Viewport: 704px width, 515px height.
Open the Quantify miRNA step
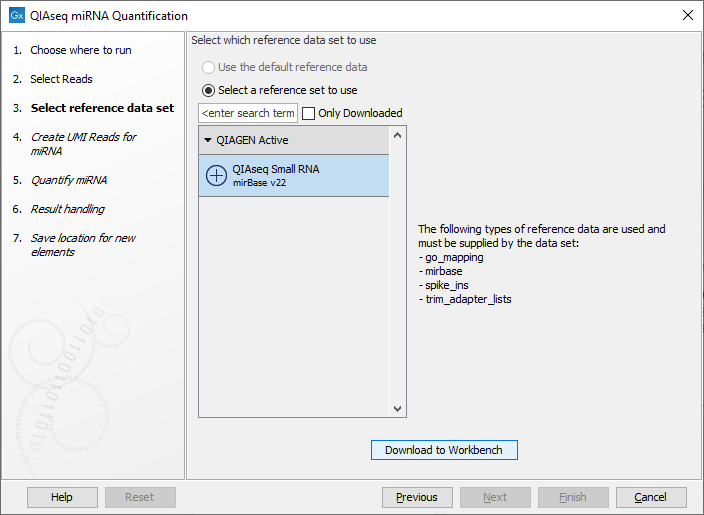point(68,180)
